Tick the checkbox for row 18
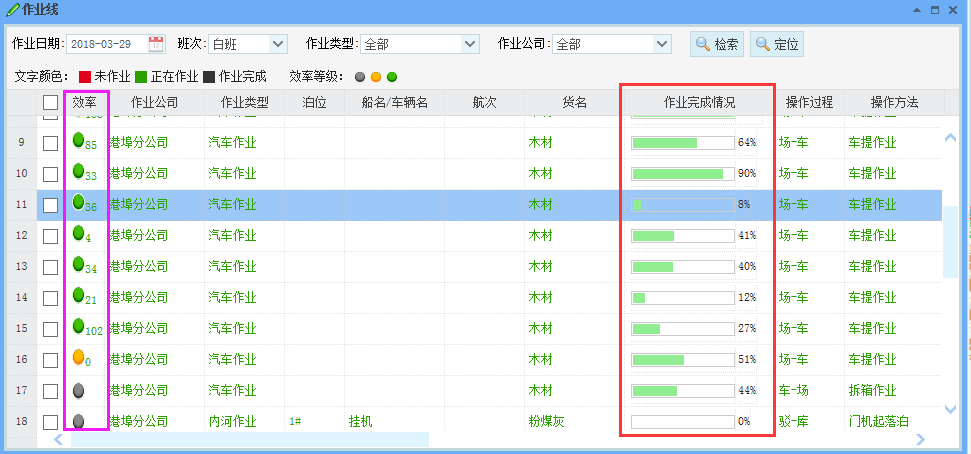The image size is (971, 454). coord(50,422)
